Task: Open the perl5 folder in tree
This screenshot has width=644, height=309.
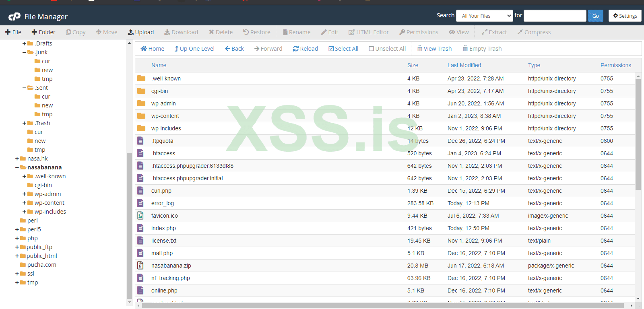Action: tap(34, 229)
